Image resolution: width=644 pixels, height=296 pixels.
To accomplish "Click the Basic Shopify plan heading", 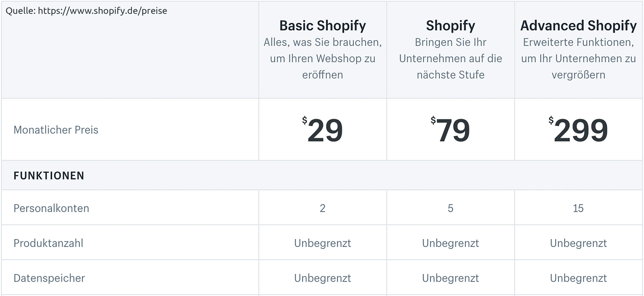I will (x=322, y=25).
